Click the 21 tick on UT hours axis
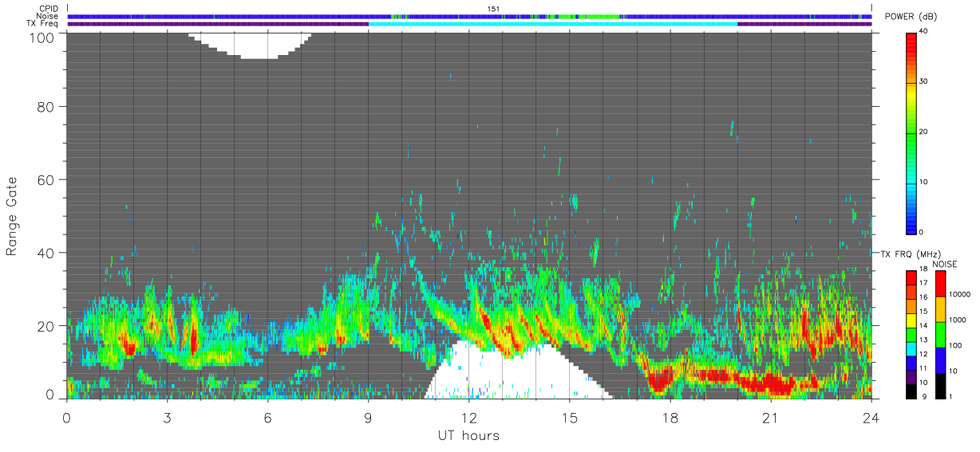The height and width of the screenshot is (452, 980). (x=770, y=418)
